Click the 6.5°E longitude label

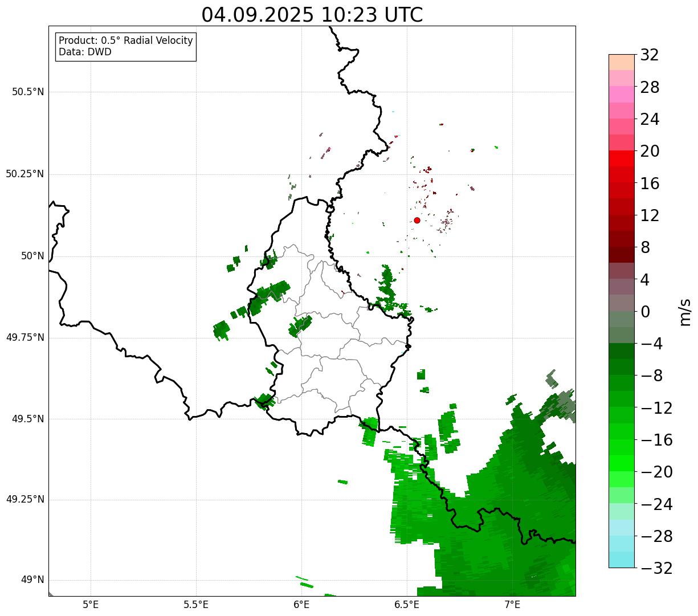coord(407,605)
